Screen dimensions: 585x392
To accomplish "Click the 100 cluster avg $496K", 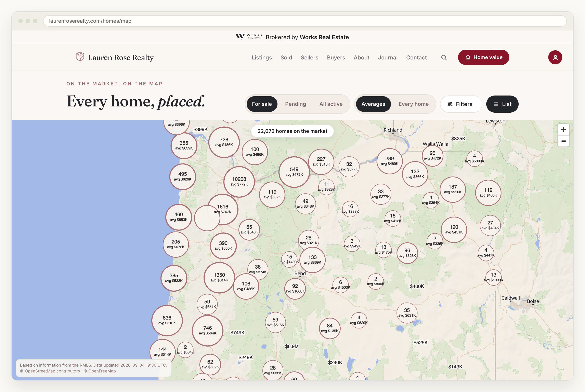I will [255, 152].
